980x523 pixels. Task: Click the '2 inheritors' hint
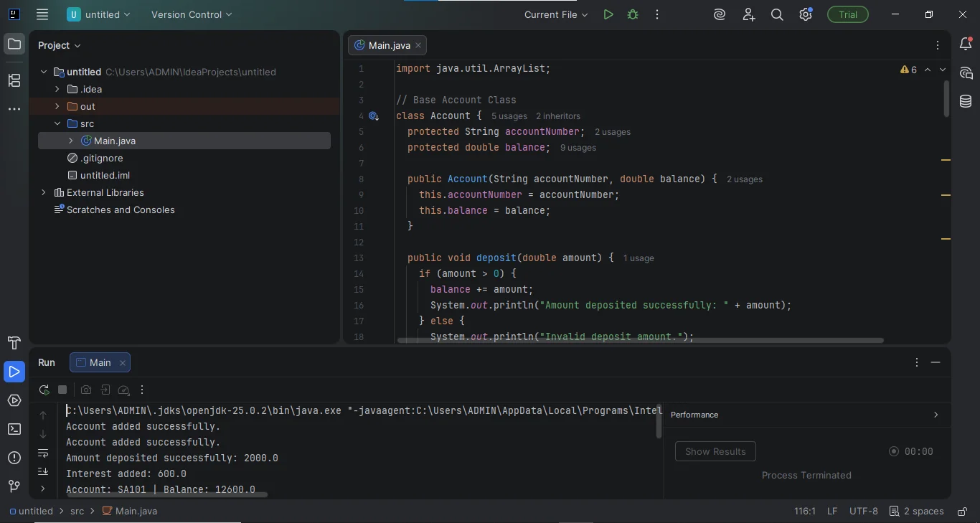click(x=558, y=116)
